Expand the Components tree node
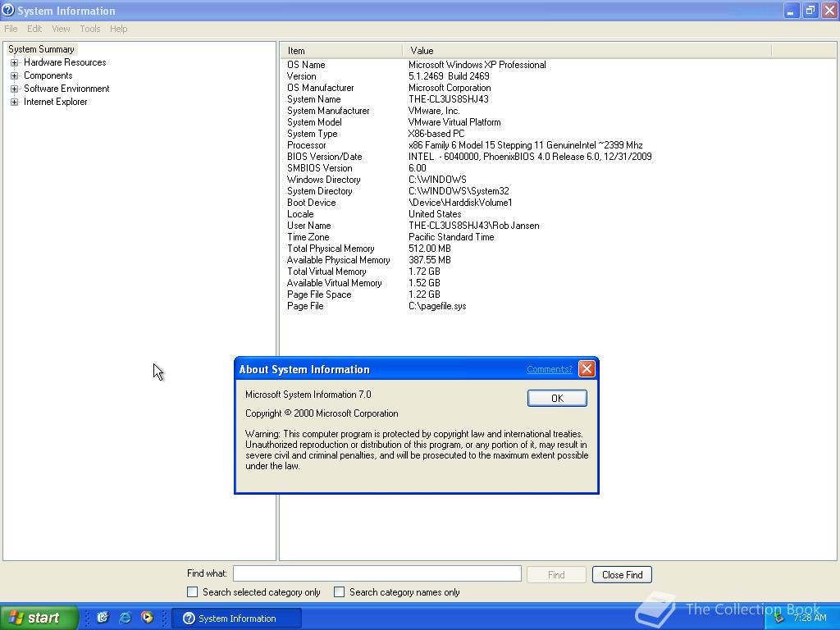Viewport: 840px width, 630px height. [15, 75]
